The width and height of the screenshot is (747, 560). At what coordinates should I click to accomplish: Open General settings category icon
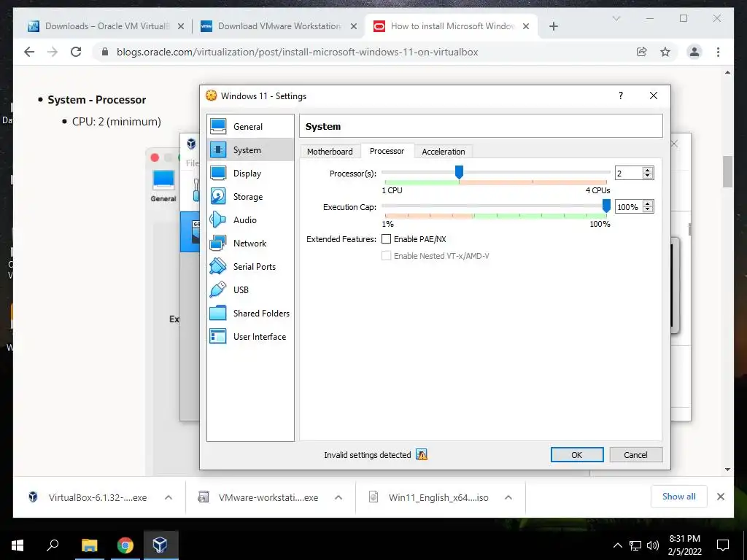click(x=218, y=126)
